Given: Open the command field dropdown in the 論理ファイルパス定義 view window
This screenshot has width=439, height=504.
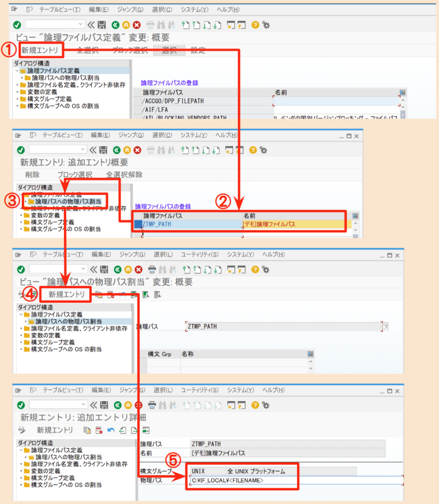Looking at the screenshot, I should click(x=80, y=24).
